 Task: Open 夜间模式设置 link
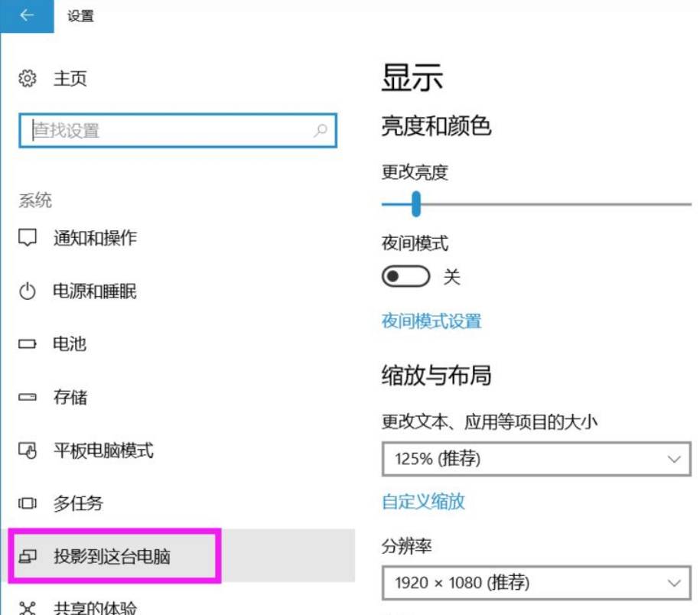[431, 322]
